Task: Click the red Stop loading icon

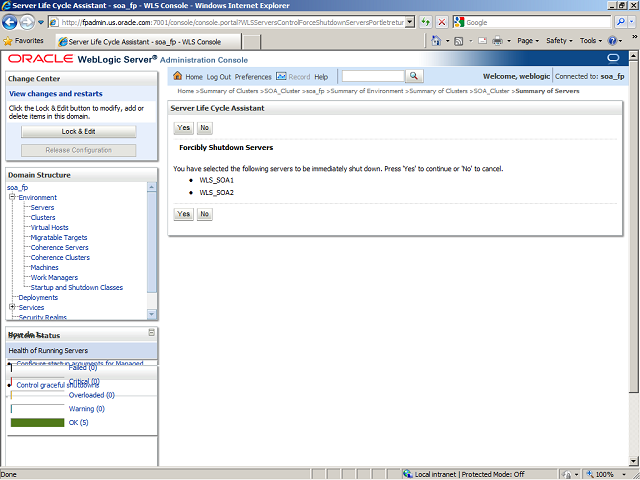Action: point(442,21)
